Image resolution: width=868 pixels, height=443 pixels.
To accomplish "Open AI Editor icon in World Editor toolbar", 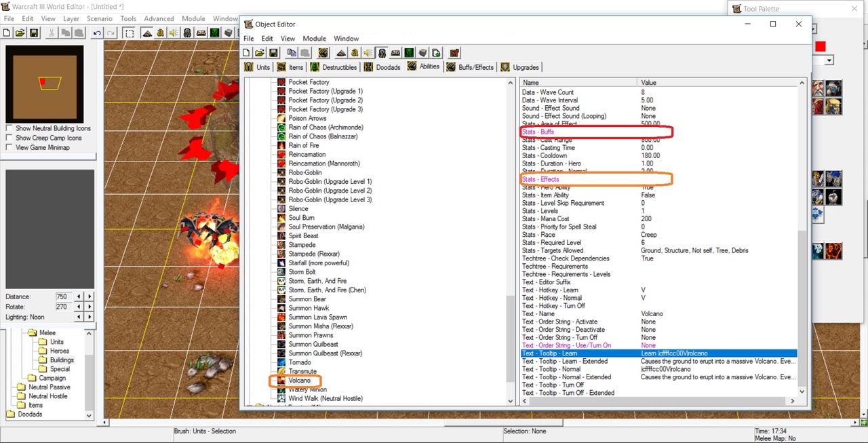I will pos(214,33).
